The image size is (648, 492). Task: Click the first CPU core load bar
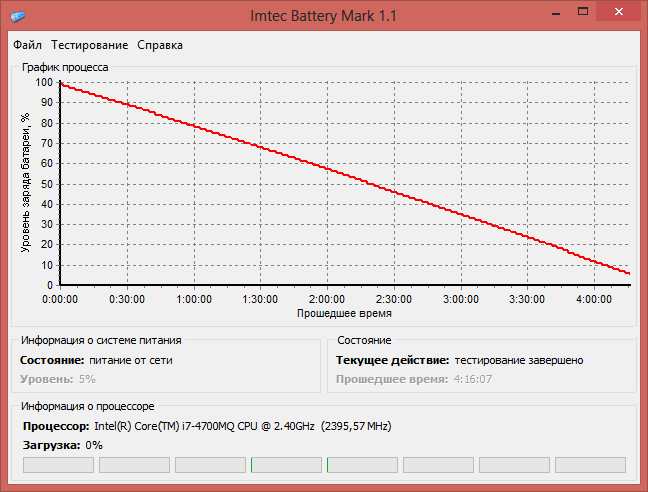click(x=58, y=465)
